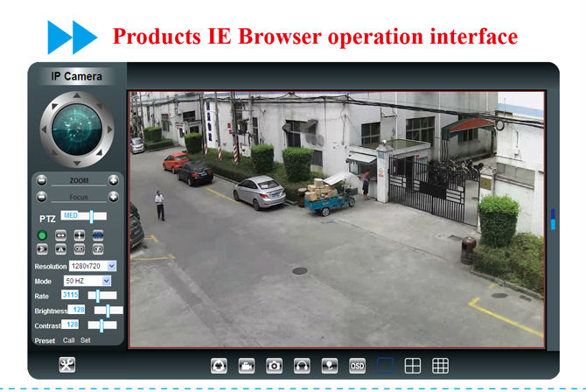The height and width of the screenshot is (392, 586).
Task: Click the OSD button in bottom toolbar
Action: click(357, 366)
